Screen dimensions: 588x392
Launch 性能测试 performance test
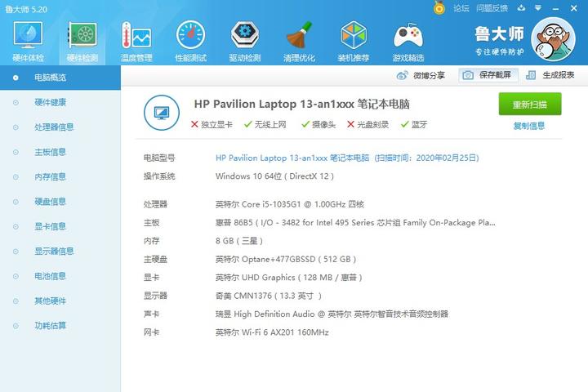tap(190, 42)
